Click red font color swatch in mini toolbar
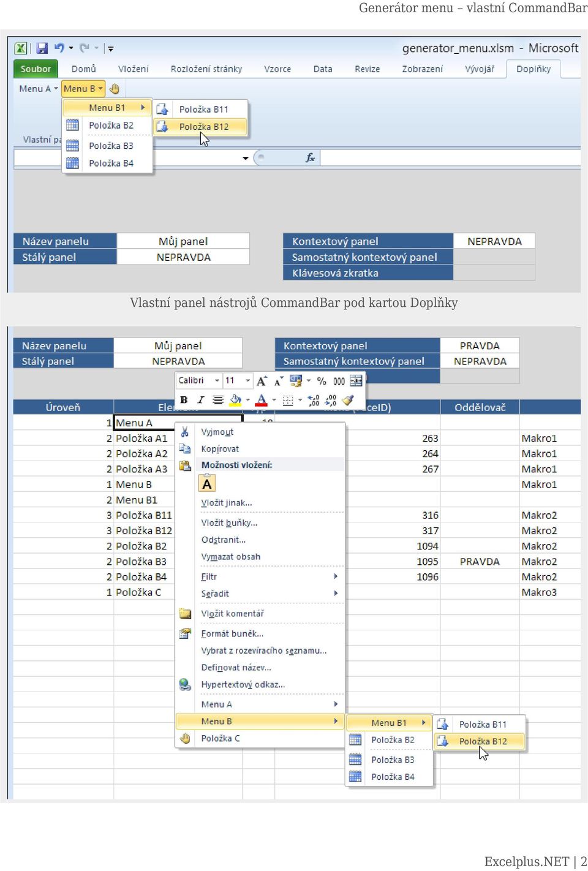The width and height of the screenshot is (588, 871). point(262,400)
